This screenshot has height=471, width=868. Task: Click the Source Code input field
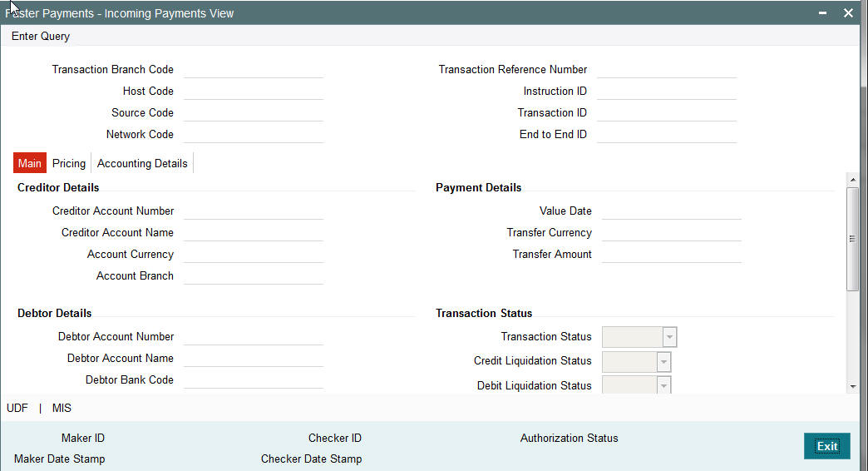pos(253,113)
